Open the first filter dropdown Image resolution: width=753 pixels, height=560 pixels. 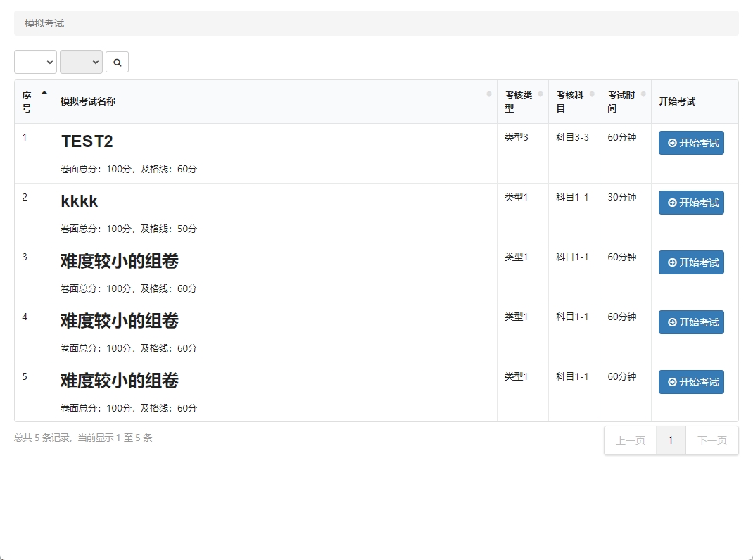coord(35,62)
